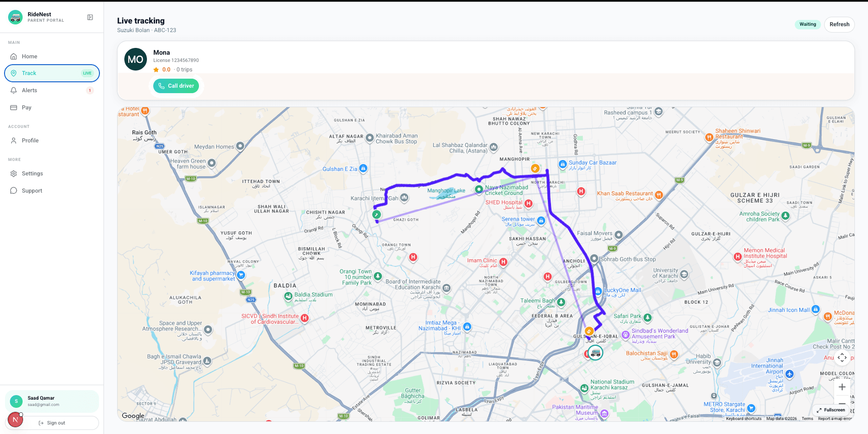Sign out of the account

click(x=52, y=423)
